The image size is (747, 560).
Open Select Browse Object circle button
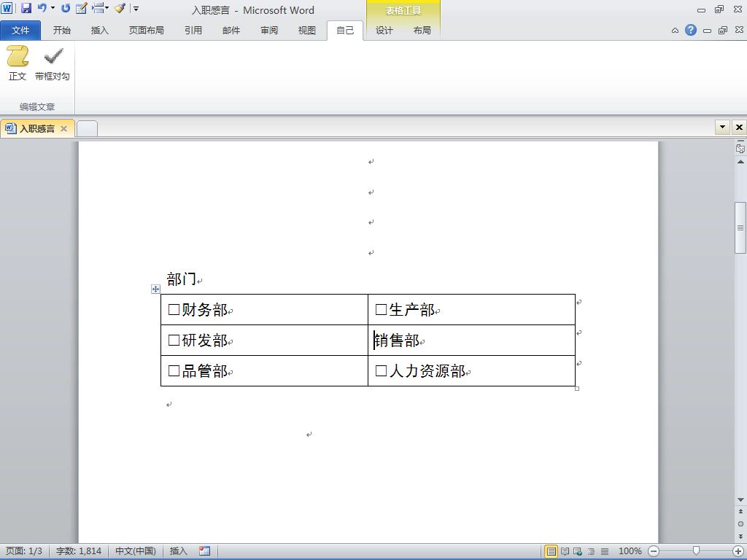740,524
